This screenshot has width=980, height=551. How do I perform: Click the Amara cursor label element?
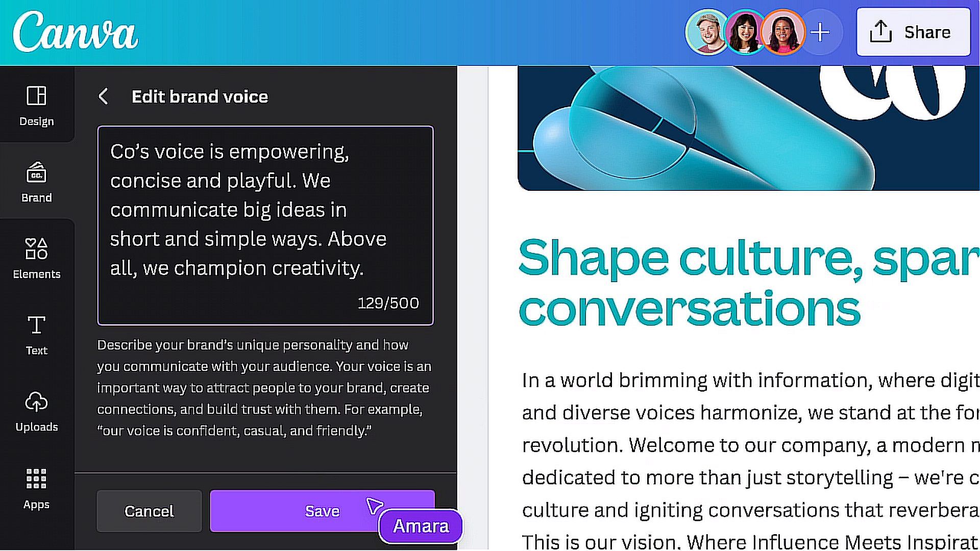pyautogui.click(x=421, y=526)
